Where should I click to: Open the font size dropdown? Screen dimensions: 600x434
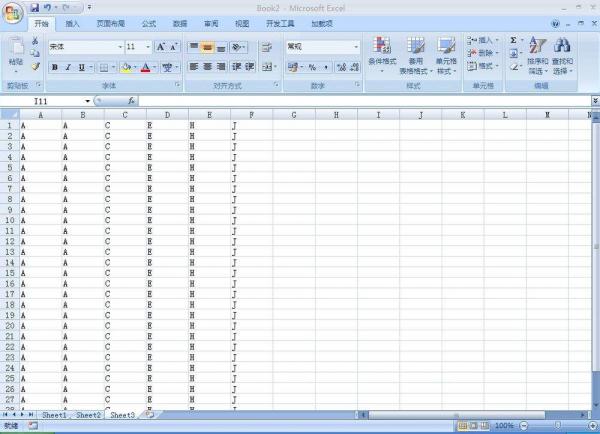[148, 47]
